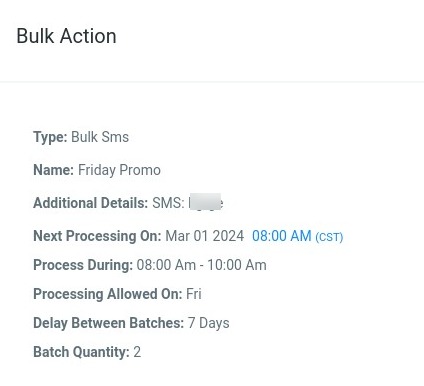
Task: Click the Process During label
Action: point(83,265)
